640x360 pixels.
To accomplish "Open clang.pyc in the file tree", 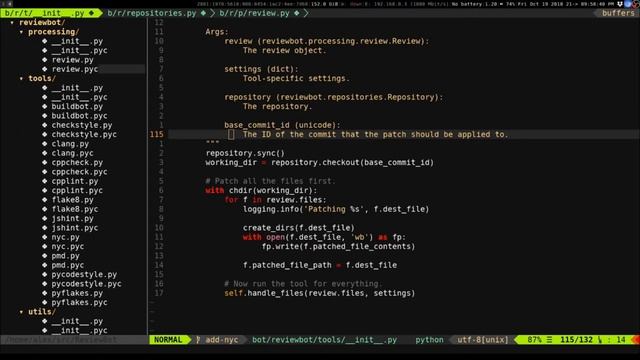I will click(x=72, y=153).
